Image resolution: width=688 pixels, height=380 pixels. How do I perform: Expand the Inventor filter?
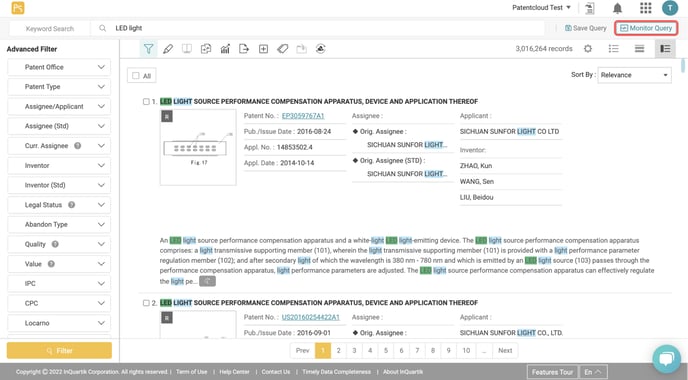click(x=59, y=165)
